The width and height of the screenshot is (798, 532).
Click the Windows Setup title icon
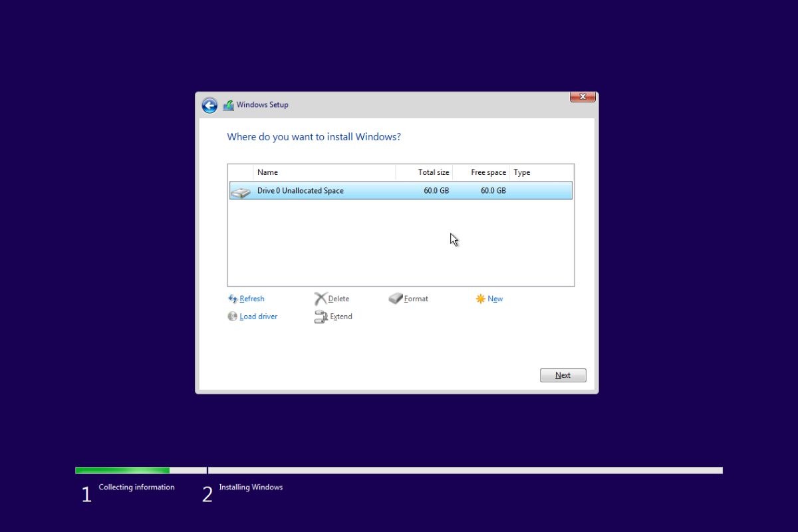(228, 105)
